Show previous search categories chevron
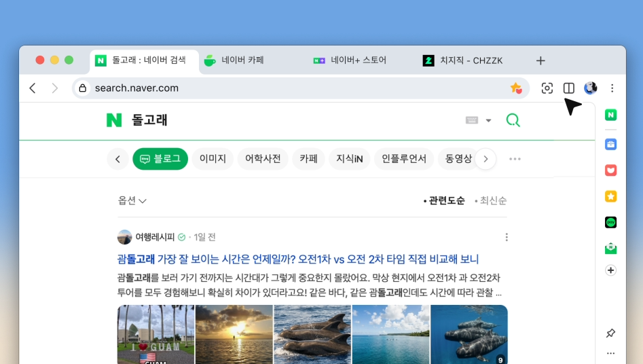The width and height of the screenshot is (643, 364). (117, 159)
